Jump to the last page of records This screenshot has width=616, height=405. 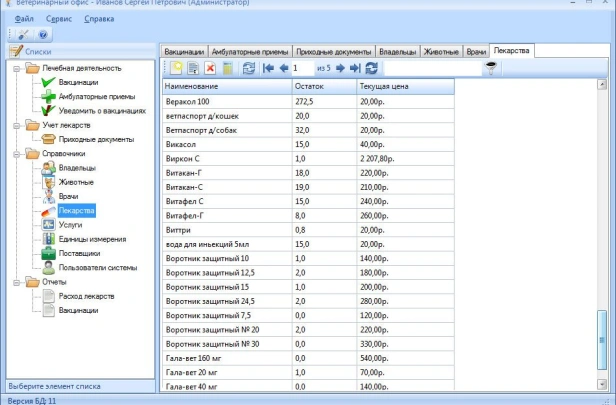354,68
